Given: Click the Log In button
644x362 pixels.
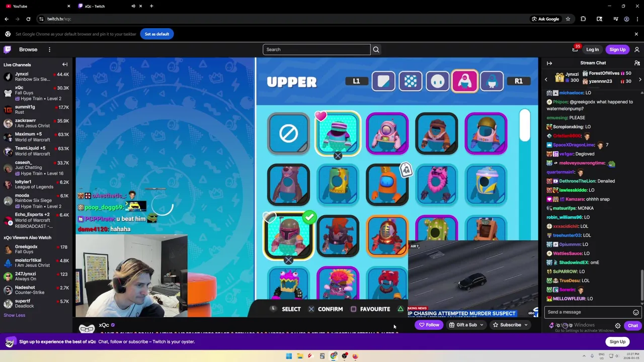Looking at the screenshot, I should click(x=592, y=49).
